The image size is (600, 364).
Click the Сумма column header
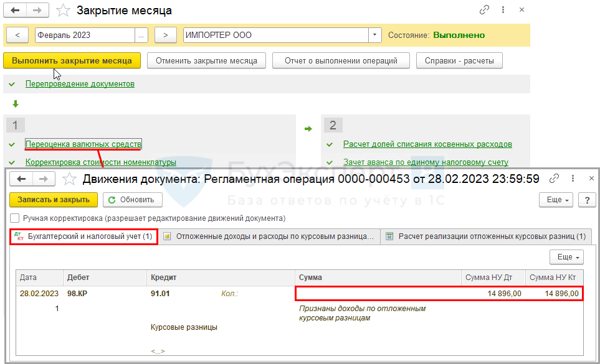(378, 278)
